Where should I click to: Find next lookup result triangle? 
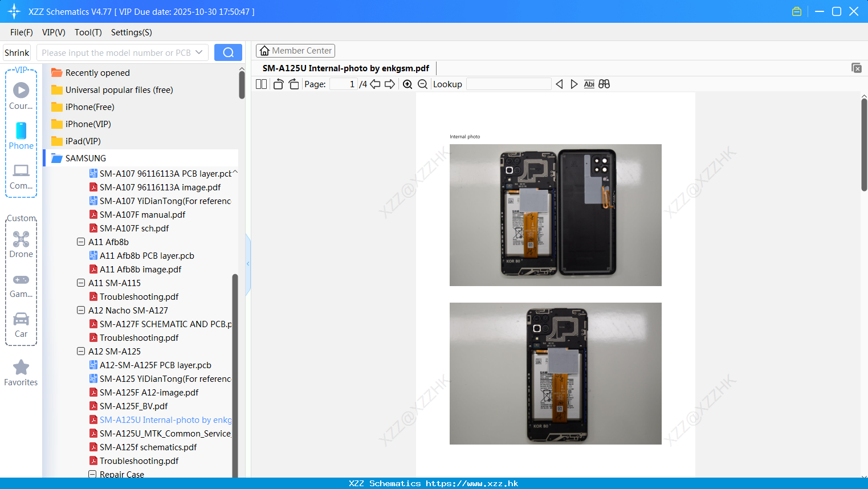click(574, 84)
